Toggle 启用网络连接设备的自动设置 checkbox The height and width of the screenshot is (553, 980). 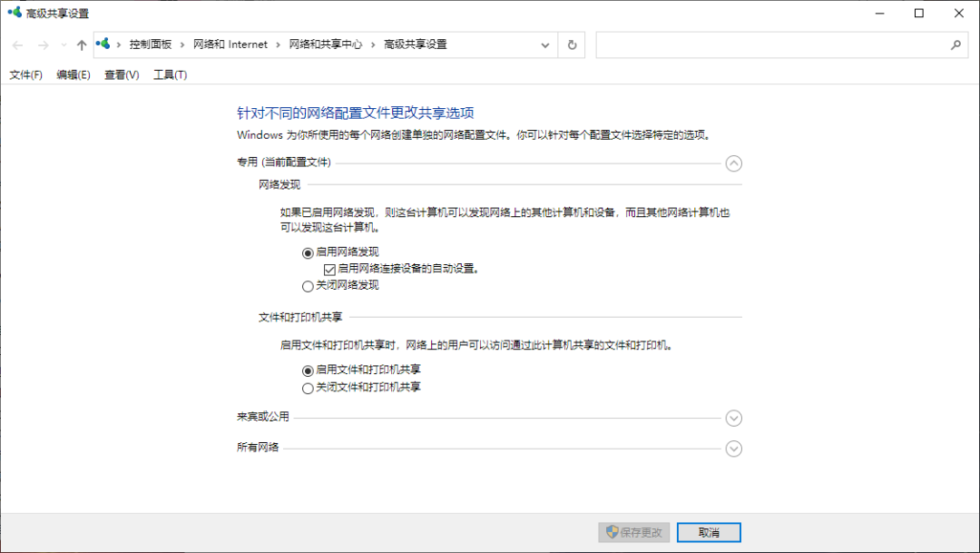click(330, 269)
